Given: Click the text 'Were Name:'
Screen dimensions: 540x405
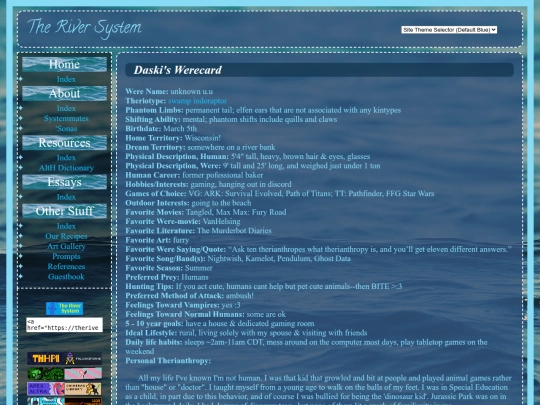Looking at the screenshot, I should tap(147, 92).
